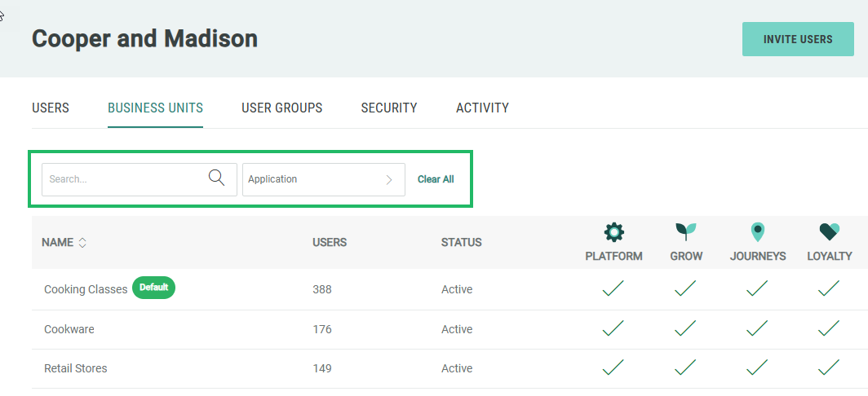Screen dimensions: 868x396
Task: Click Cooking Classes Platform checkmark
Action: pos(613,288)
